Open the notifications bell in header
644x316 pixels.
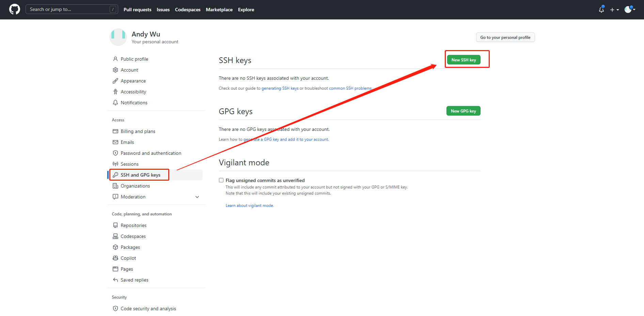[x=601, y=10]
